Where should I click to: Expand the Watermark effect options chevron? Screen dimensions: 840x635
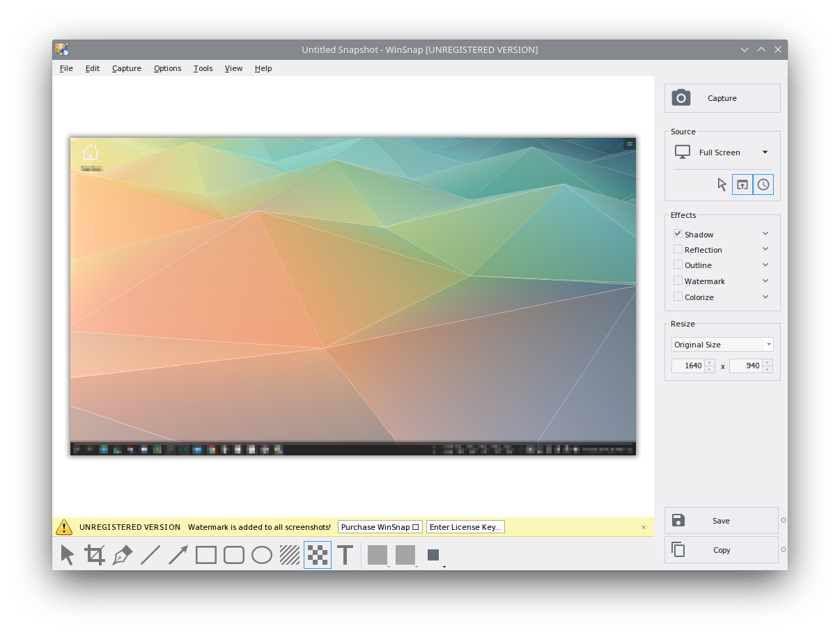765,281
